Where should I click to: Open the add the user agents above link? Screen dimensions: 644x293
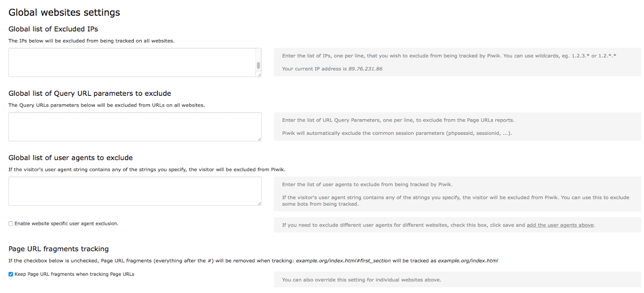560,225
